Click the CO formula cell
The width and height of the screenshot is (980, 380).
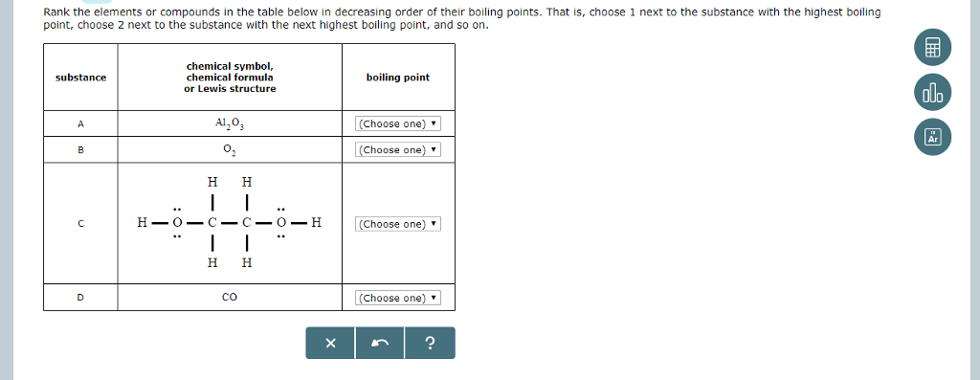(230, 298)
